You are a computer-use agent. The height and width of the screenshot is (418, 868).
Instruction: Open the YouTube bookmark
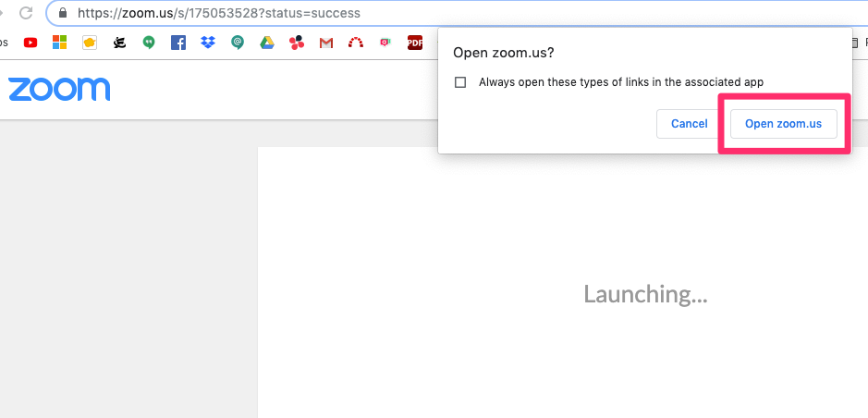31,42
